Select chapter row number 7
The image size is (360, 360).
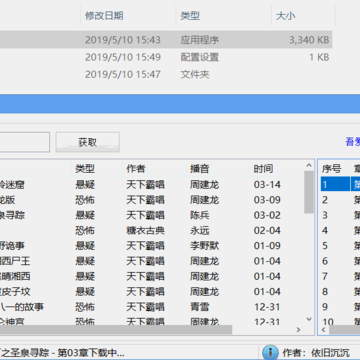(x=340, y=276)
